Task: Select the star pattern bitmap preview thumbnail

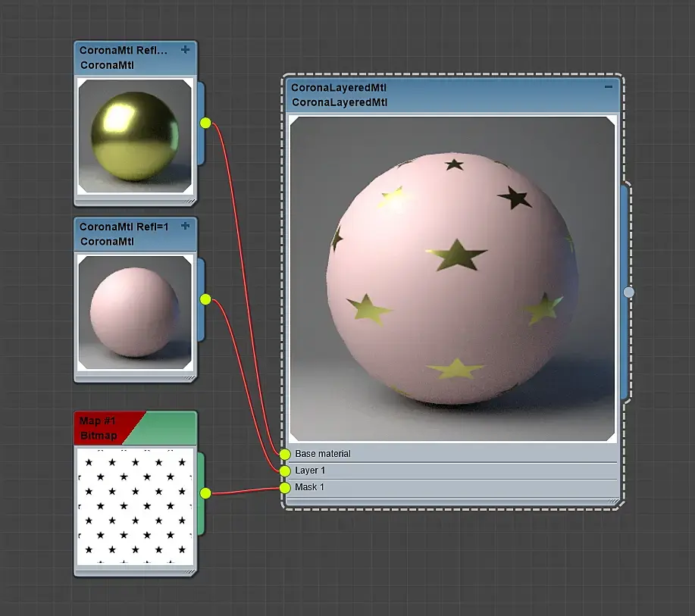Action: pyautogui.click(x=135, y=507)
